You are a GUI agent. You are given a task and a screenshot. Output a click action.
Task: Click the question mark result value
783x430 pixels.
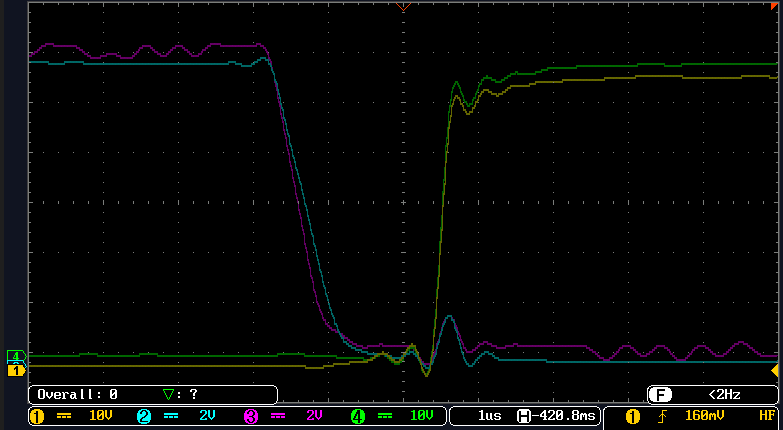194,395
